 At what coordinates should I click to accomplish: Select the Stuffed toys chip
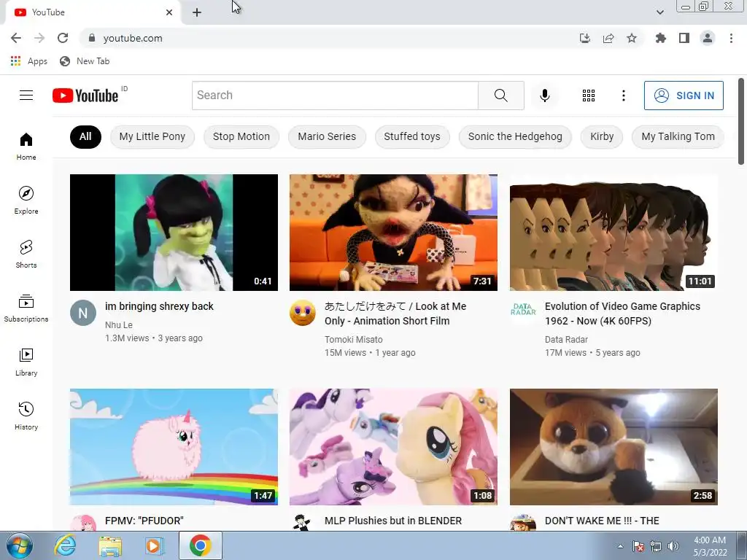[412, 136]
